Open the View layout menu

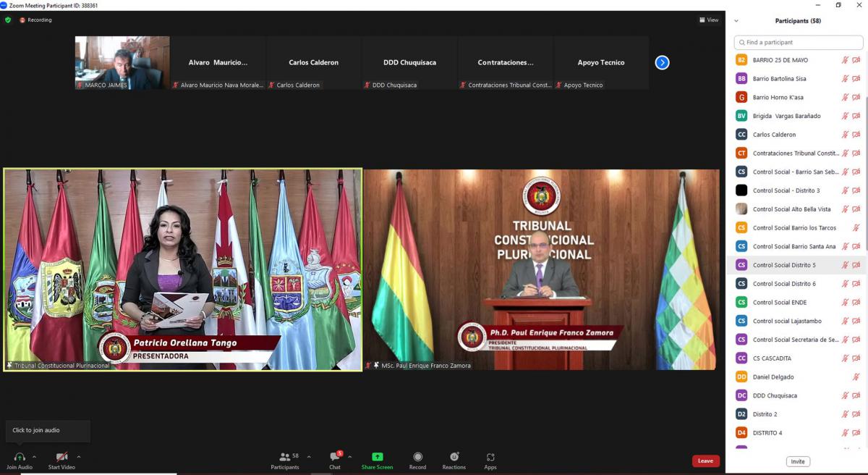click(x=709, y=20)
